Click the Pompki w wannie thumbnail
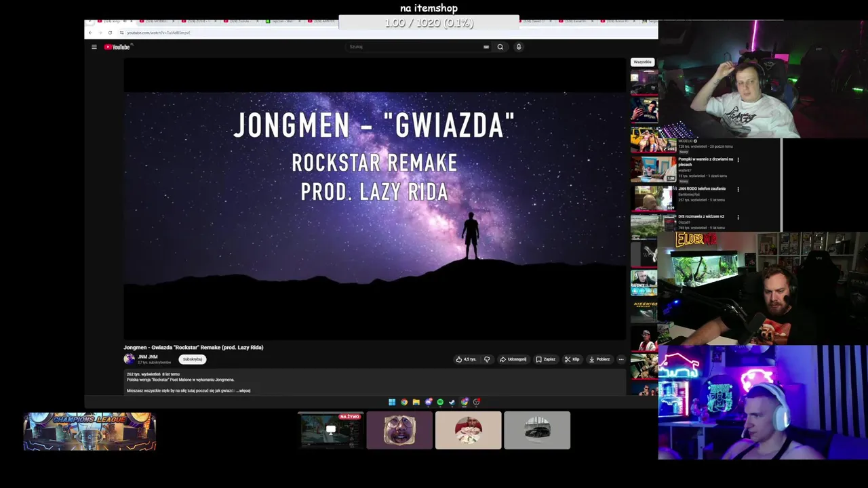 [654, 169]
